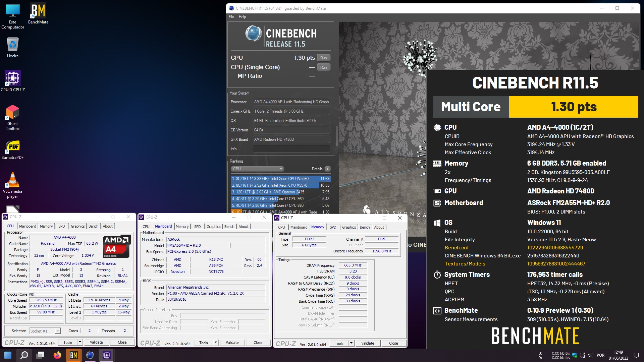Viewport: 644px width, 362px height.
Task: Click the BenchMate panel Windows OS icon
Action: click(437, 223)
